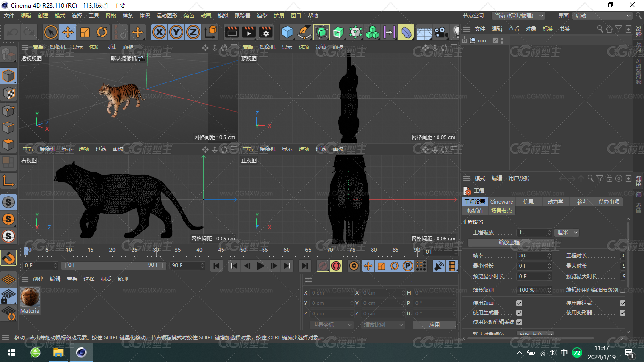Select the Live Selection tool
The height and width of the screenshot is (362, 644).
(x=51, y=32)
